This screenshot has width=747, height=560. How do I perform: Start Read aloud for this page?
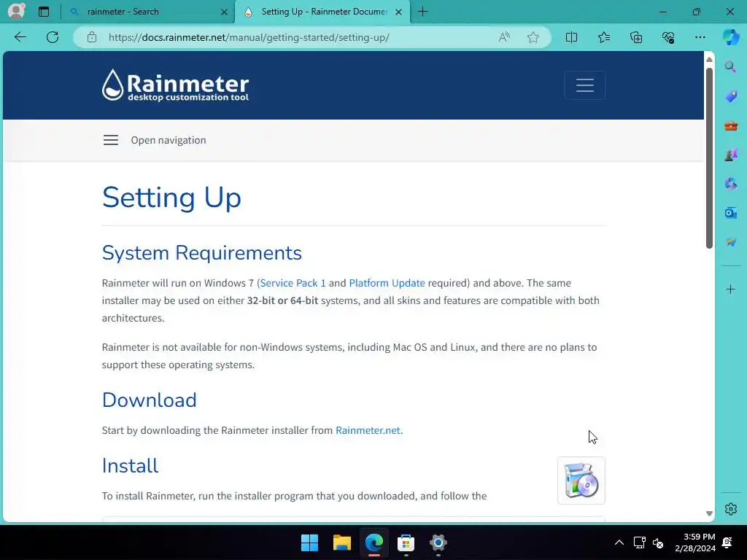(504, 37)
